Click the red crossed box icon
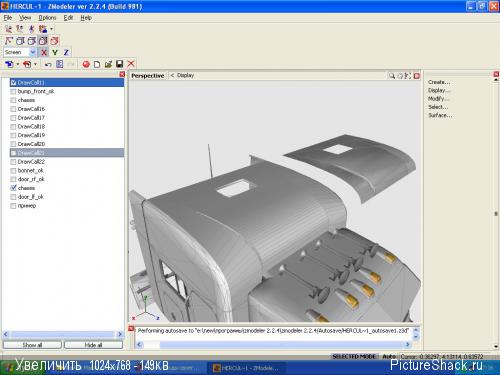 pyautogui.click(x=54, y=41)
